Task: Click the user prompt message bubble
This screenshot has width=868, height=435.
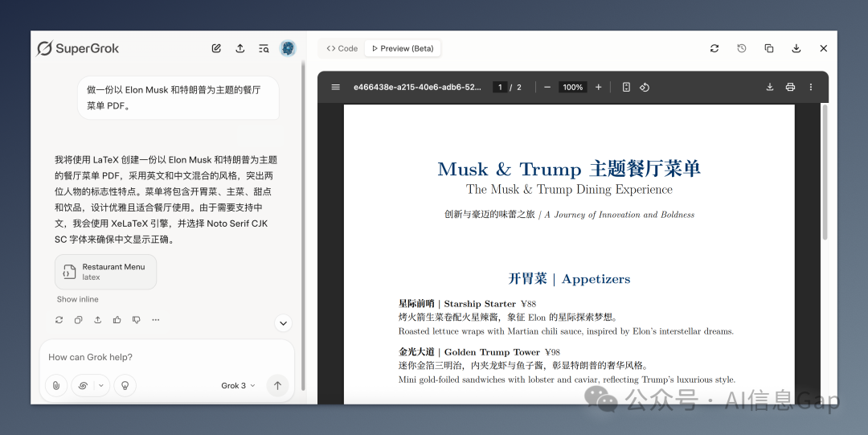Action: tap(178, 97)
